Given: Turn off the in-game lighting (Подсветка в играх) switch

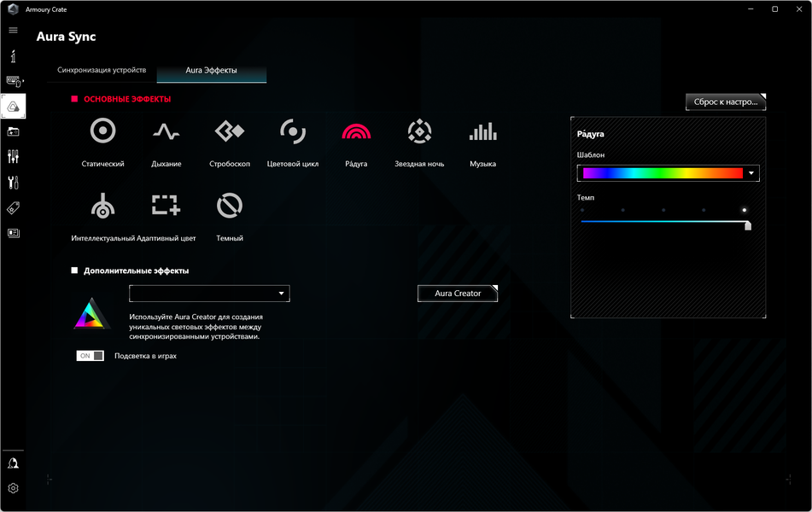Looking at the screenshot, I should 91,356.
